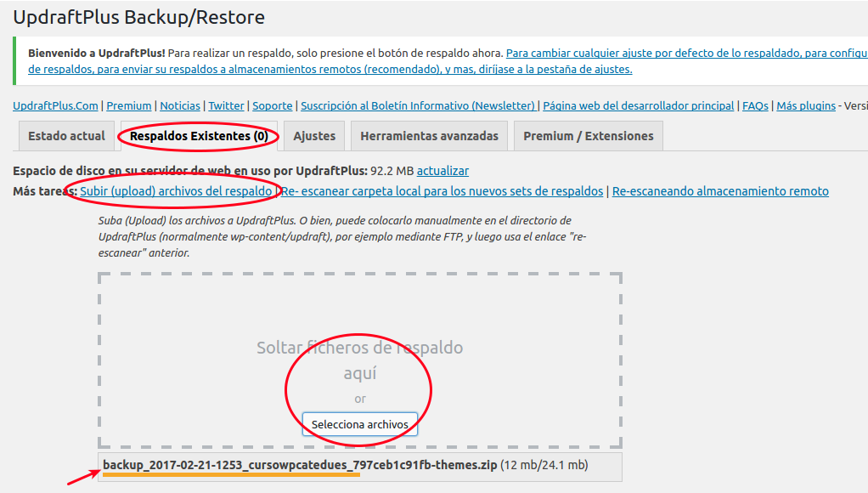Open the Ajustes tab
Screen dimensions: 868x493
point(314,136)
